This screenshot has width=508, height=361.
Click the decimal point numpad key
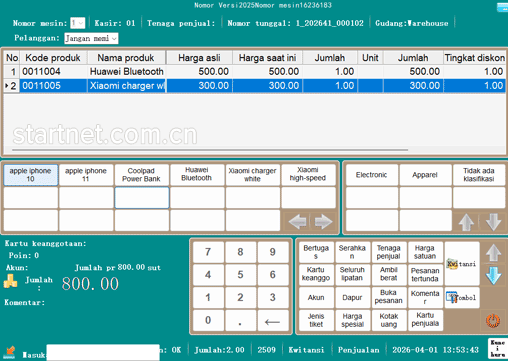240,320
